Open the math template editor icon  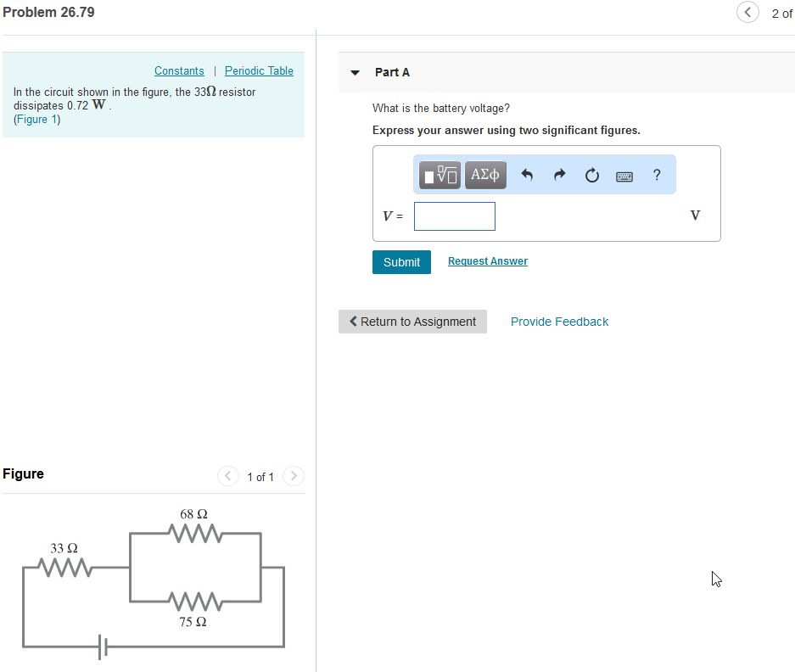437,175
